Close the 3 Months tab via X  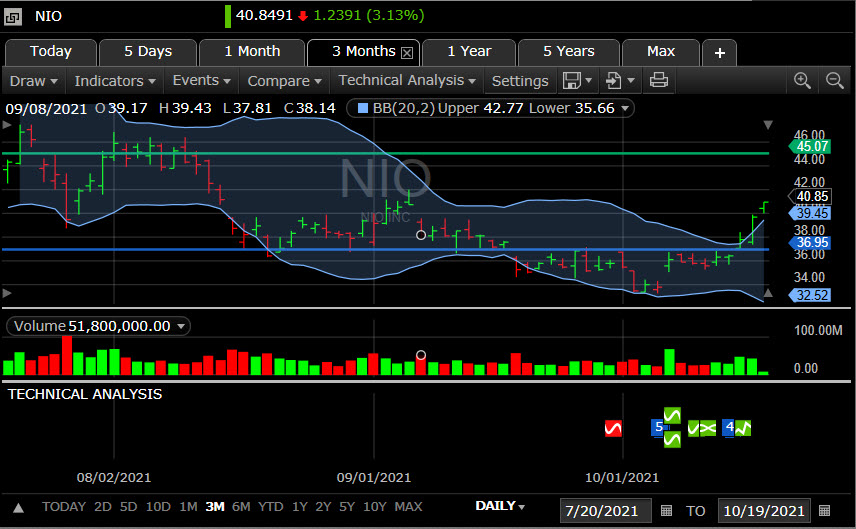click(x=407, y=53)
